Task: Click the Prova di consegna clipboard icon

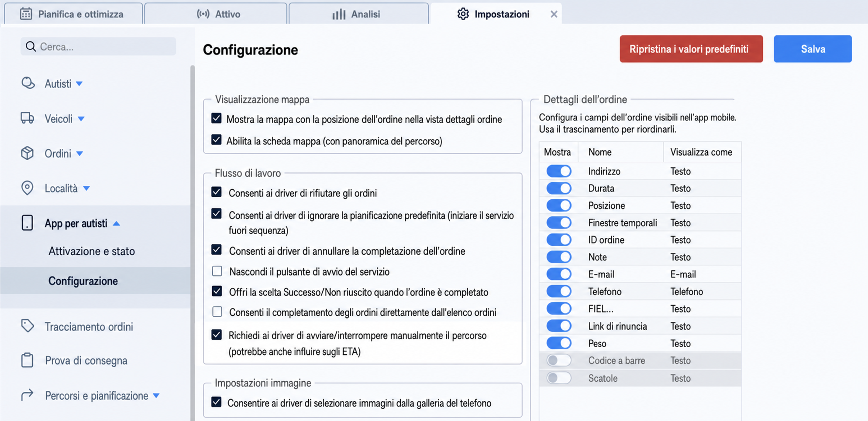Action: click(x=27, y=360)
